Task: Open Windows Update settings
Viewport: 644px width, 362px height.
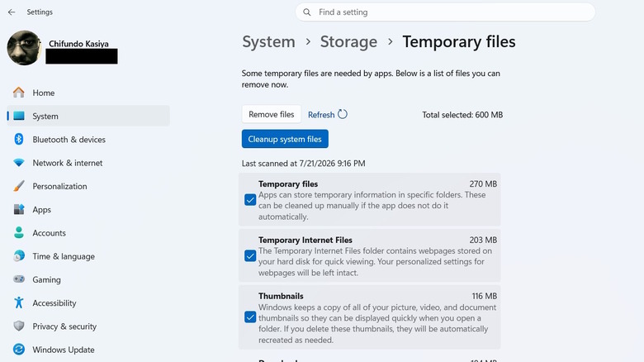Action: click(x=88, y=350)
